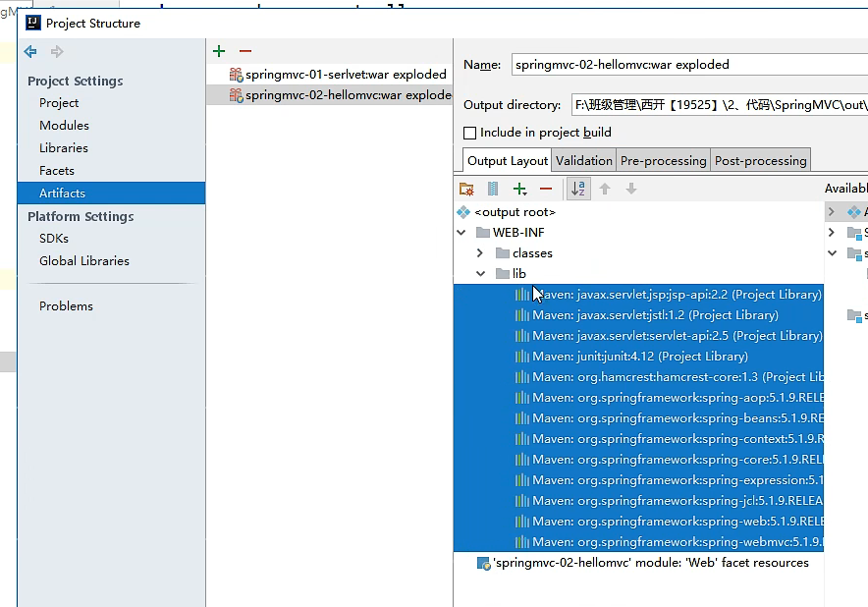Click the Web facet resources icon
This screenshot has height=607, width=868.
(x=483, y=563)
